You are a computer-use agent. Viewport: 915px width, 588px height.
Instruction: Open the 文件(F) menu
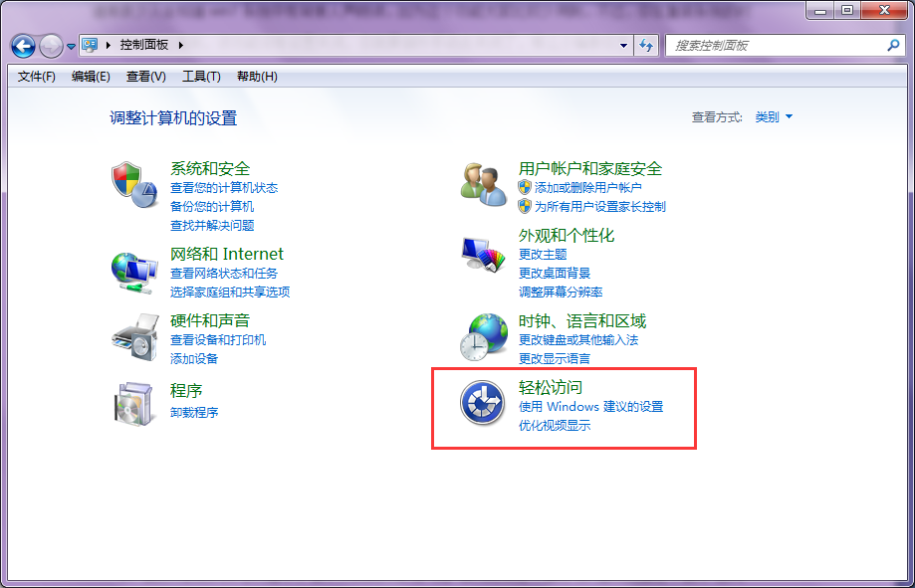(36, 77)
